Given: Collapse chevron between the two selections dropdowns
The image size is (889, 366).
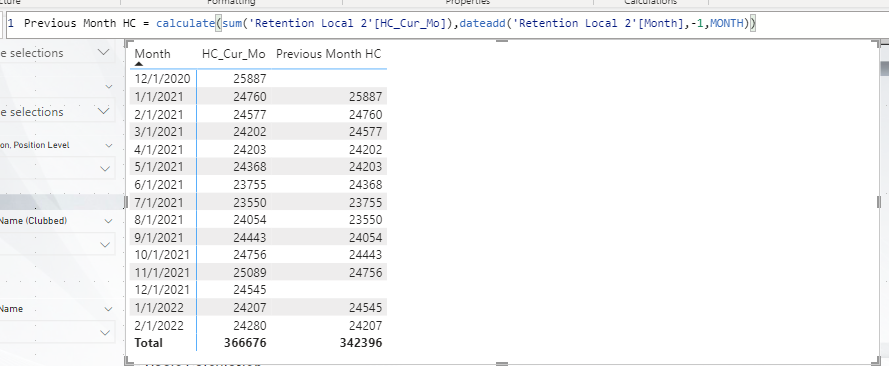Looking at the screenshot, I should tap(108, 87).
